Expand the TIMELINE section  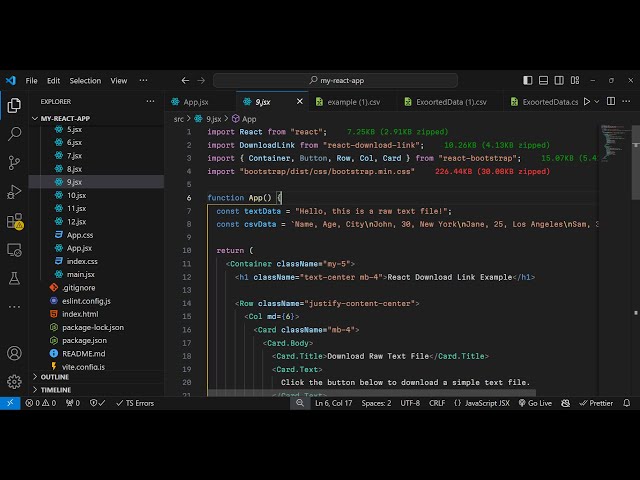tap(56, 390)
